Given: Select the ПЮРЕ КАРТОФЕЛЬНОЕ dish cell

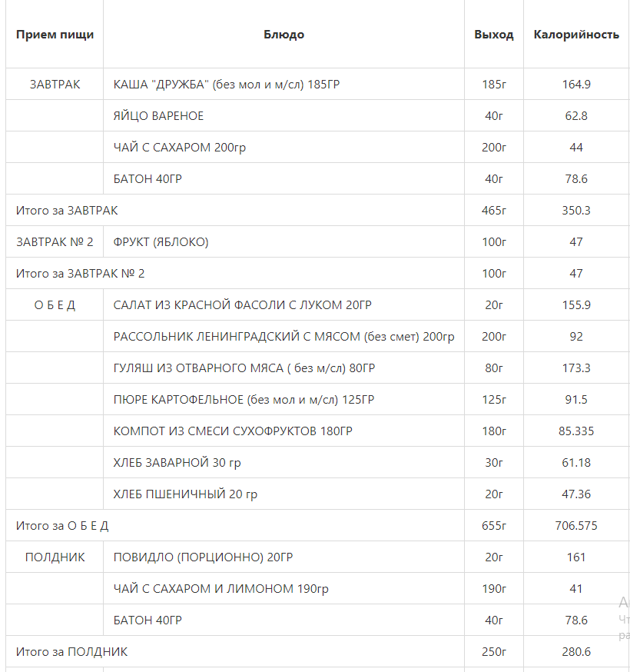Looking at the screenshot, I should pos(244,400).
